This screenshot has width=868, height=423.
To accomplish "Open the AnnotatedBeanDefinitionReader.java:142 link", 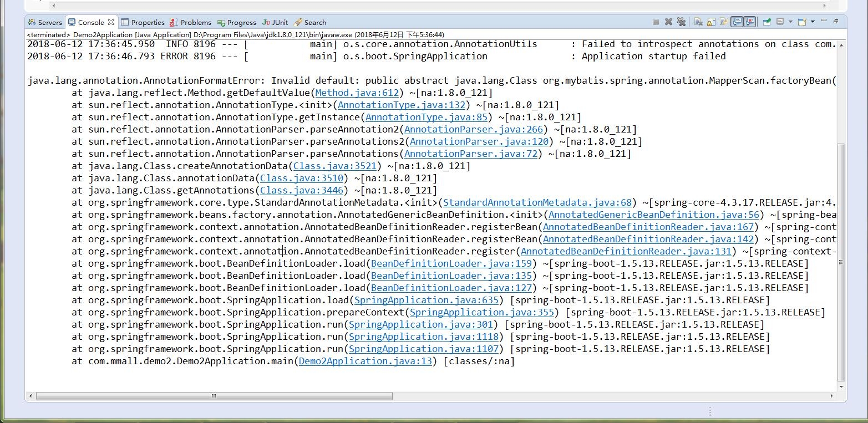I will pos(648,239).
